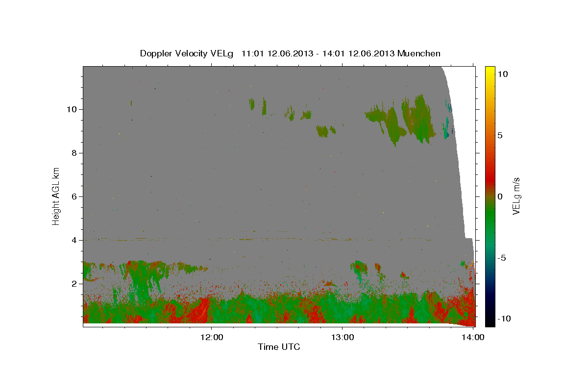Click the height tick label 6
Viewport: 588px width, 392px height.
pyautogui.click(x=73, y=196)
